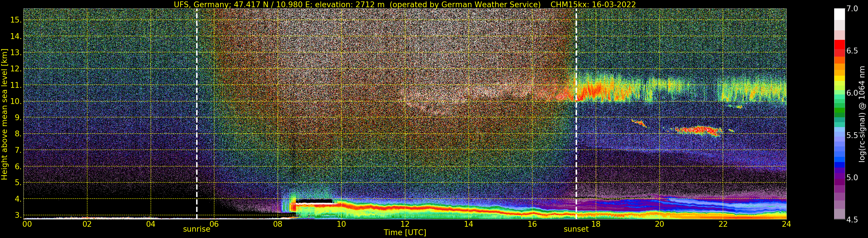
Task: Click the 'sunset' label below the time axis
Action: [x=576, y=229]
